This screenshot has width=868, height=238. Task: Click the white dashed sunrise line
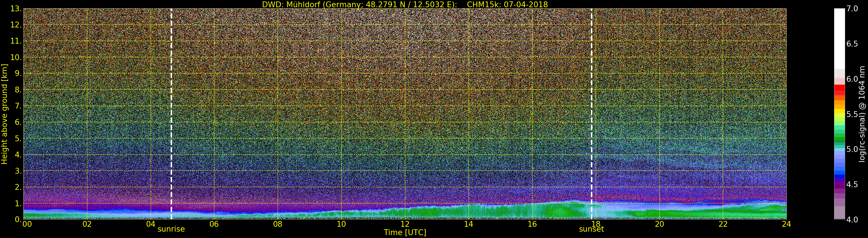point(171,114)
